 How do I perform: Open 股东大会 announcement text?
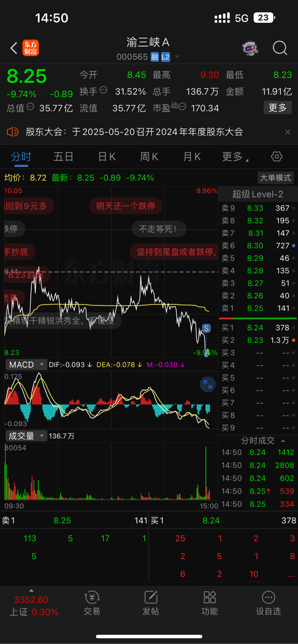(134, 132)
